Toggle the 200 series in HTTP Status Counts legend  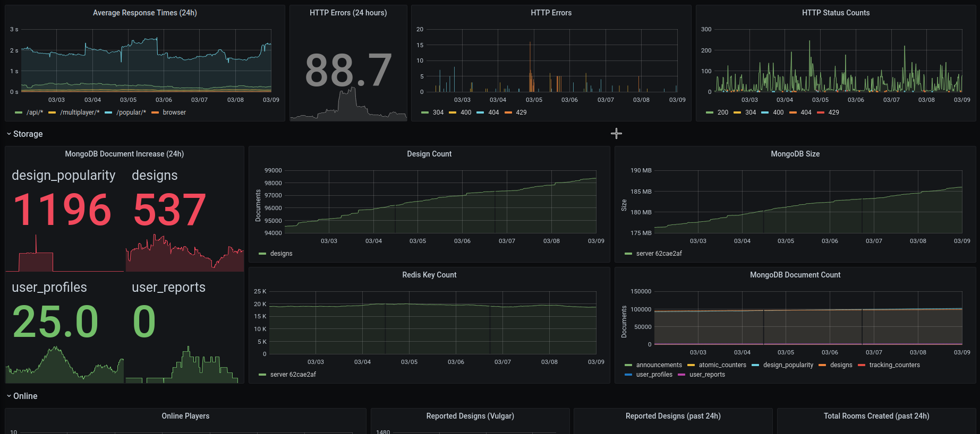[x=723, y=112]
